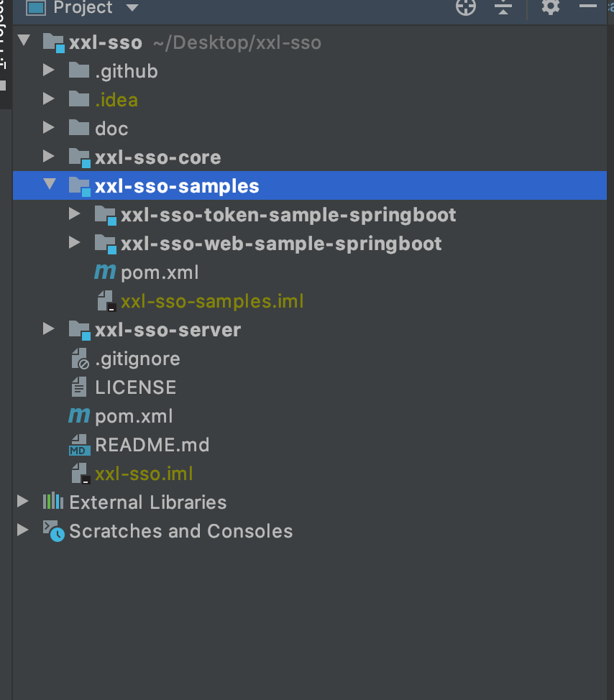Expand the xxl-sso-server module
Image resolution: width=614 pixels, height=700 pixels.
49,329
